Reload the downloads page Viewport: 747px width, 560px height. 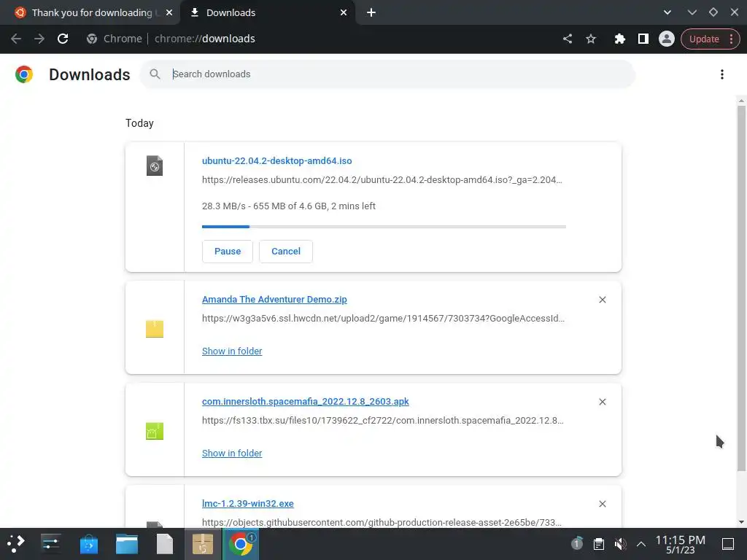[63, 39]
